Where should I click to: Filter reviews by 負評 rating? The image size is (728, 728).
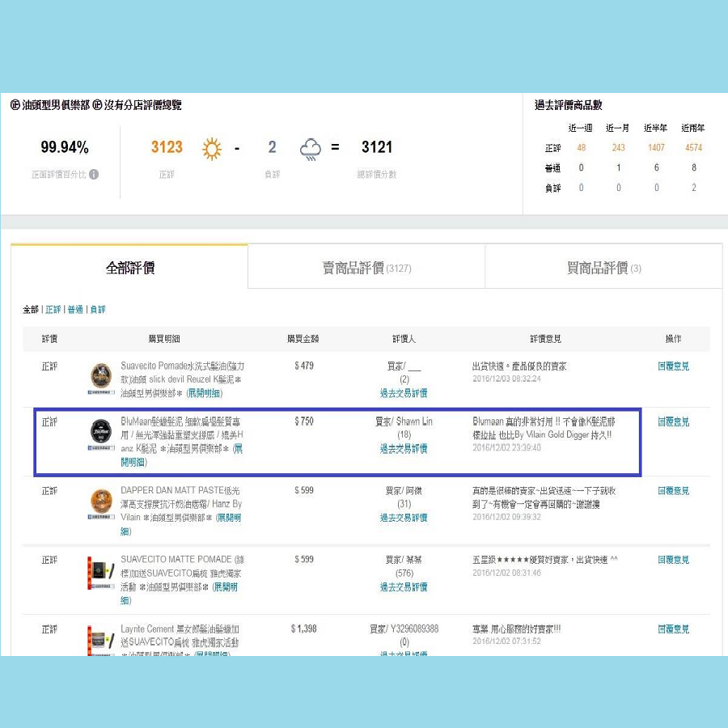coord(97,310)
